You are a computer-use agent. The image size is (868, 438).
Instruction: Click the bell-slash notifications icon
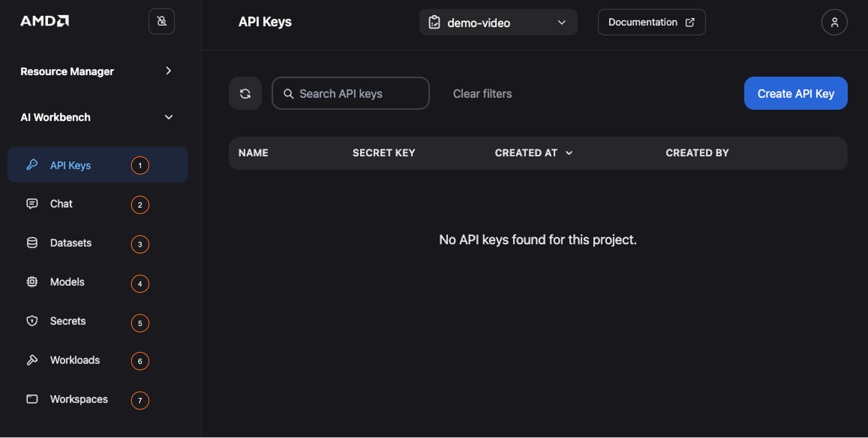(x=162, y=22)
